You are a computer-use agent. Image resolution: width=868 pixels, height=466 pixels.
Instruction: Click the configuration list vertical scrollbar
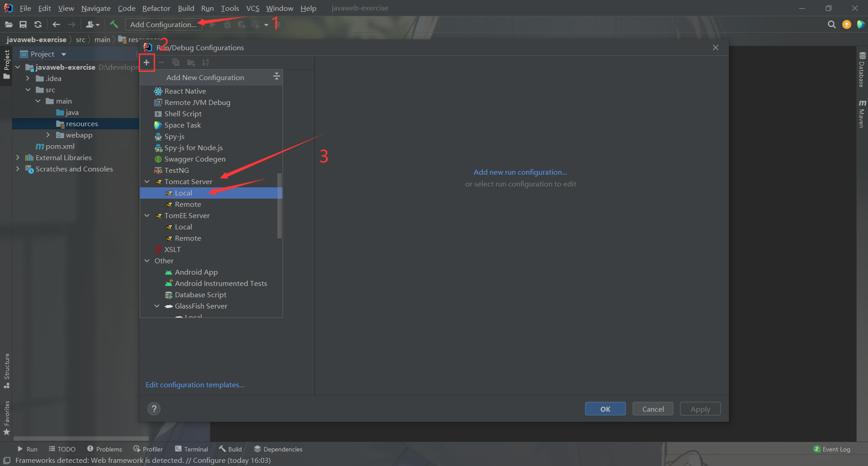tap(279, 206)
